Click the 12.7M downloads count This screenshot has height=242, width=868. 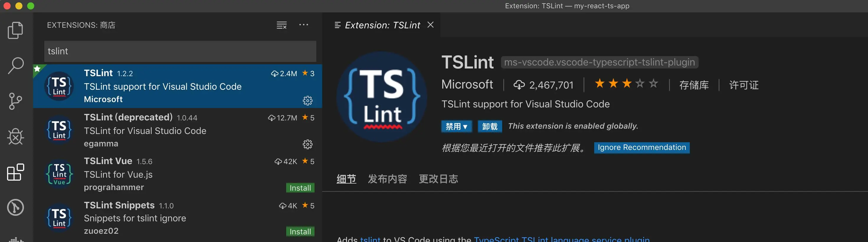click(287, 118)
